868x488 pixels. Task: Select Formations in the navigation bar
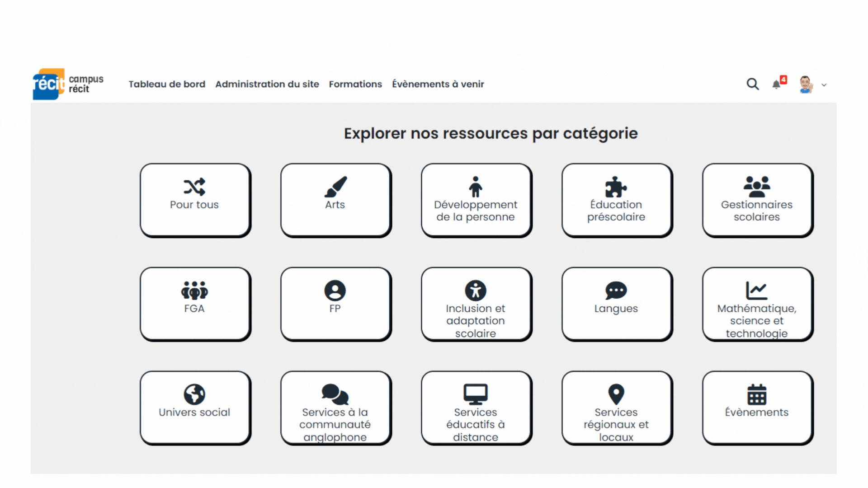pos(355,84)
